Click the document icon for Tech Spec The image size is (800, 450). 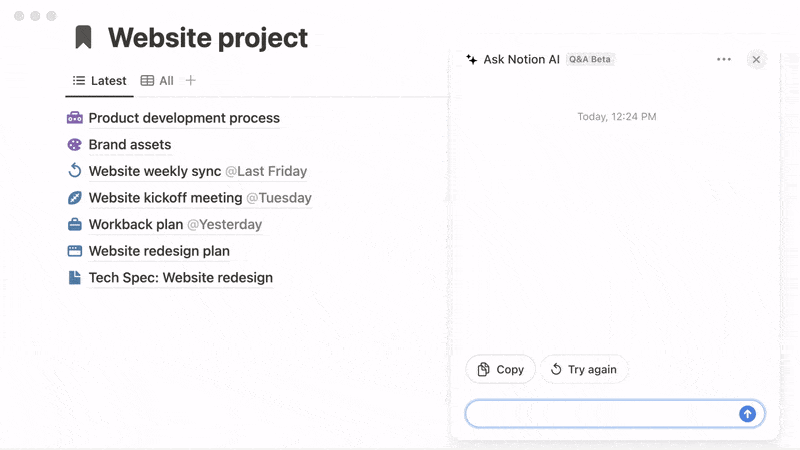click(74, 278)
